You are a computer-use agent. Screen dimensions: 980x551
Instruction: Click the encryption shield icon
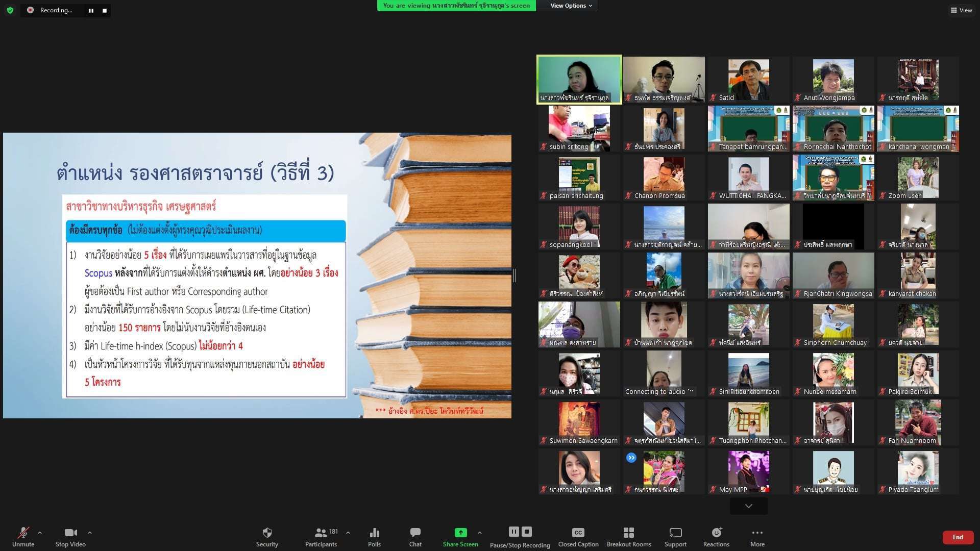pyautogui.click(x=10, y=10)
